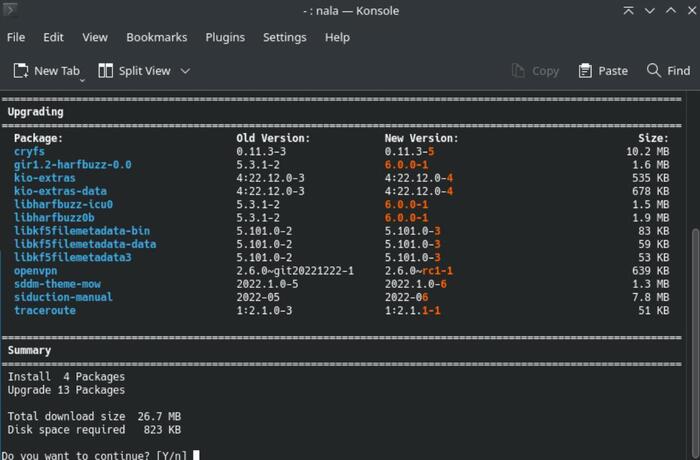This screenshot has height=460, width=700.
Task: Open the Settings menu
Action: pos(284,38)
